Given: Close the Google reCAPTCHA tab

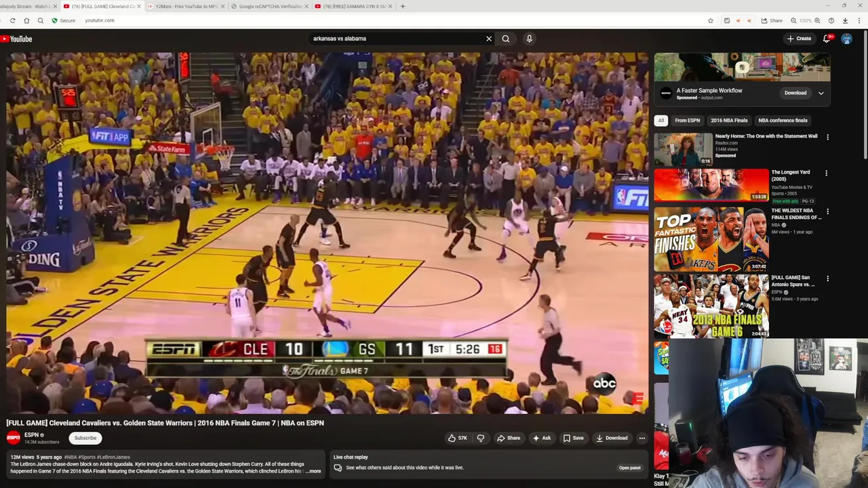Looking at the screenshot, I should click(306, 6).
